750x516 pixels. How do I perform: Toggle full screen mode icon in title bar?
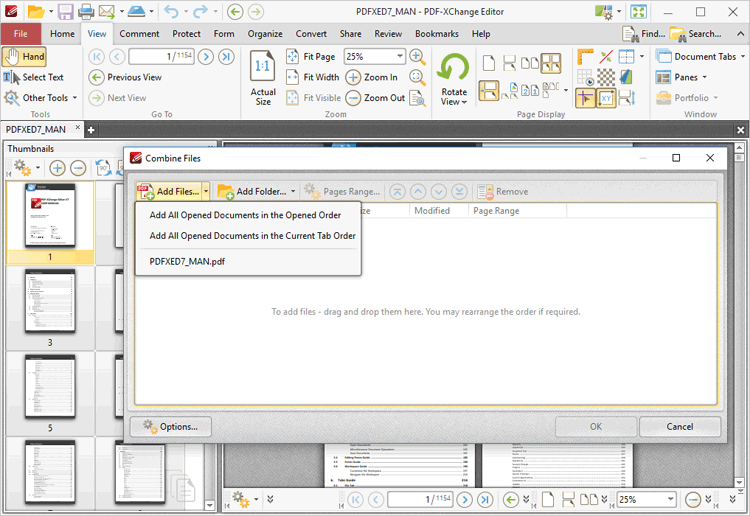(x=639, y=11)
